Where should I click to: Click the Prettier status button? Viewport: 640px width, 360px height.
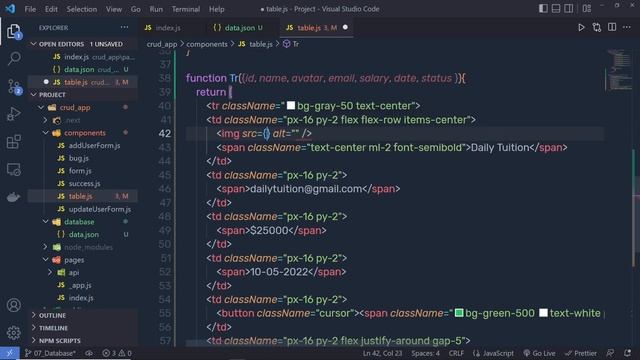(581, 353)
